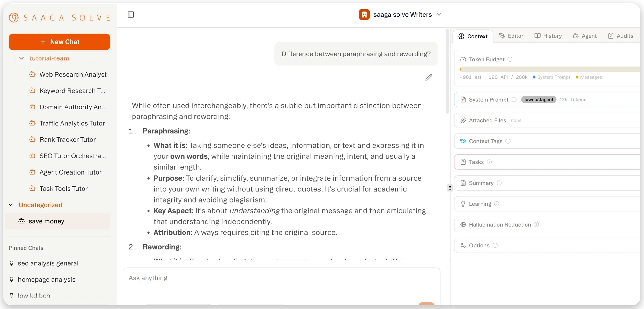Open the saaga solve Writers dropdown
The width and height of the screenshot is (644, 309).
point(439,15)
